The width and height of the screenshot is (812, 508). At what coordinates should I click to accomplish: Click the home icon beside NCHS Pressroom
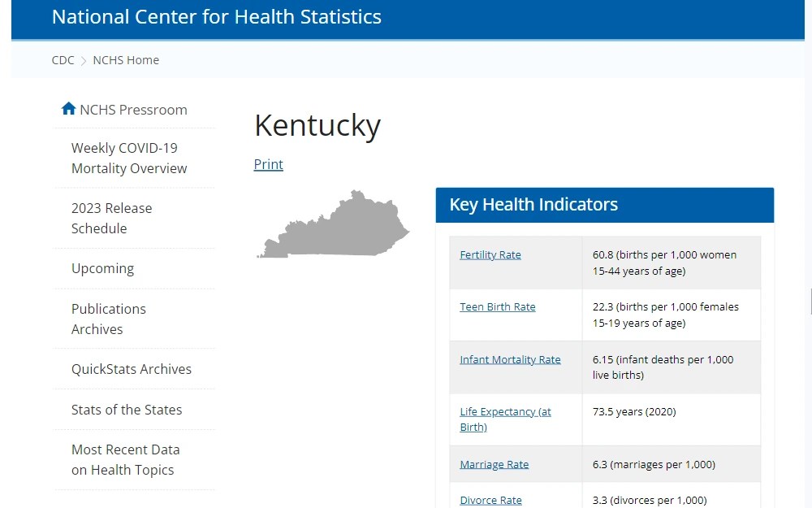[68, 107]
